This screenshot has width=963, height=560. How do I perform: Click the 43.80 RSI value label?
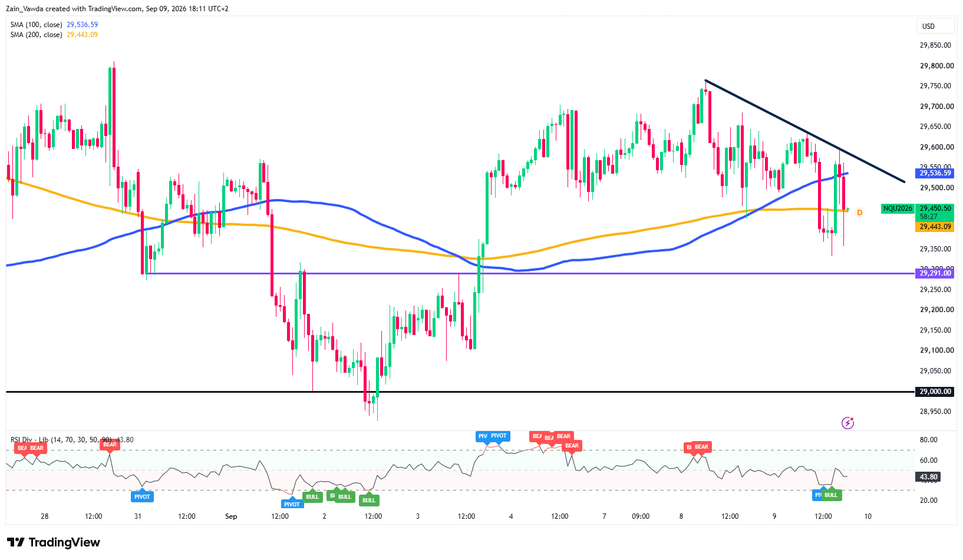point(928,477)
